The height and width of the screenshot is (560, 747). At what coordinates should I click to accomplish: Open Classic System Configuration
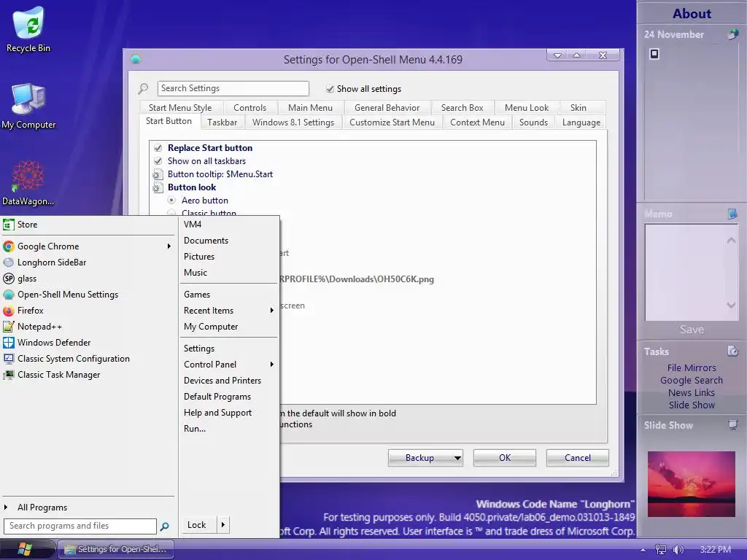pos(88,359)
